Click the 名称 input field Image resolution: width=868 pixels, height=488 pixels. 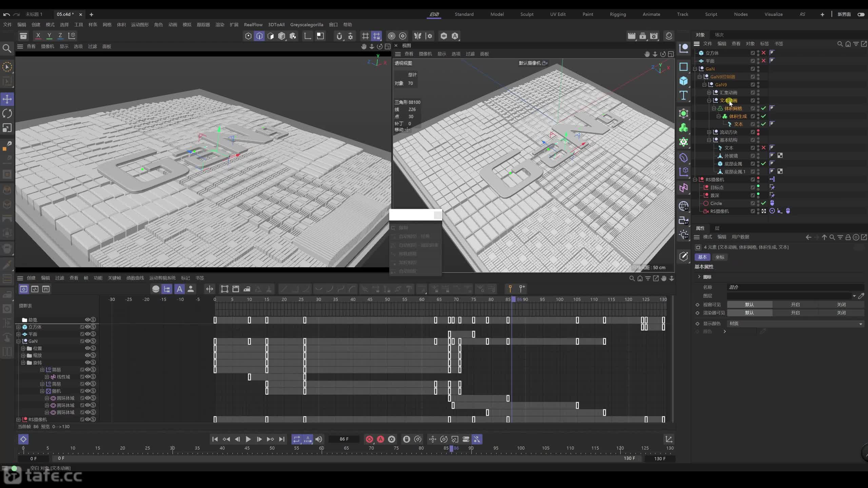795,287
